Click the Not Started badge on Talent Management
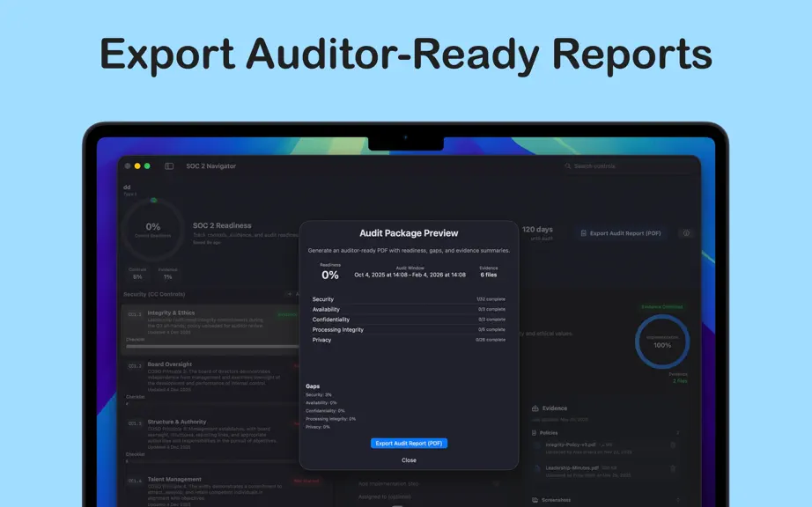The width and height of the screenshot is (812, 507). (x=306, y=481)
